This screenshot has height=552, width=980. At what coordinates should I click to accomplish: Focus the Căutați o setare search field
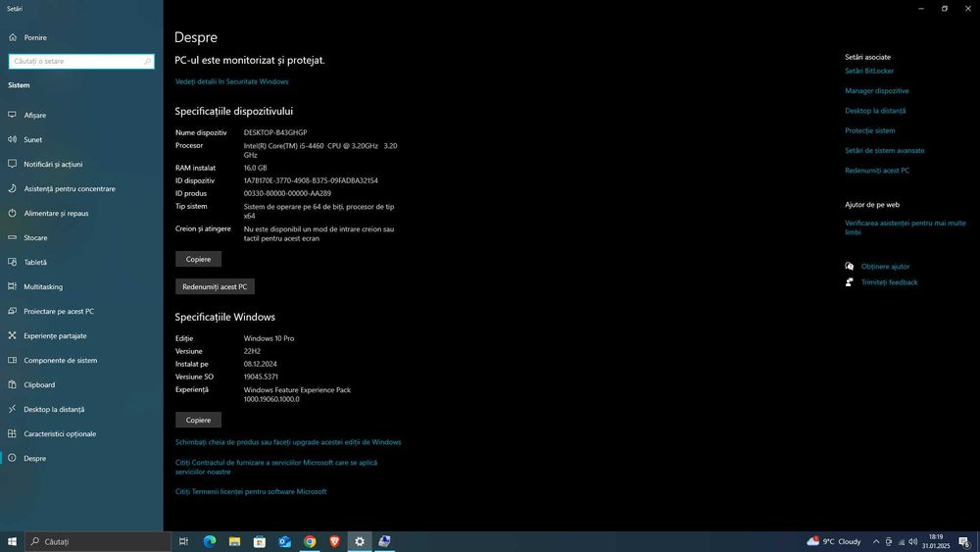(81, 61)
